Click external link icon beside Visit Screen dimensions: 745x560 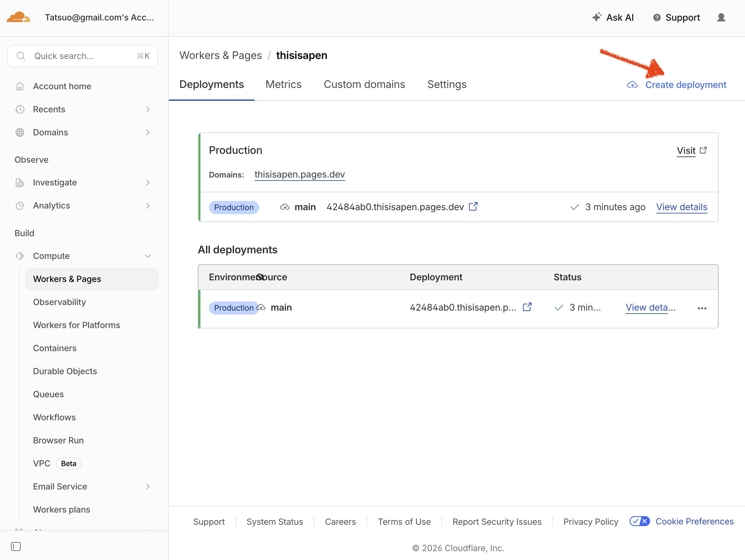coord(703,150)
